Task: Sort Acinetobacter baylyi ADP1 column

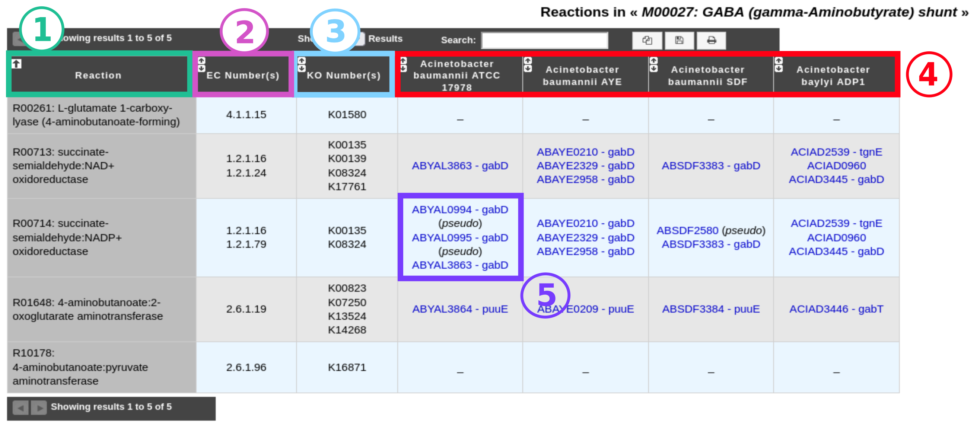Action: 779,64
